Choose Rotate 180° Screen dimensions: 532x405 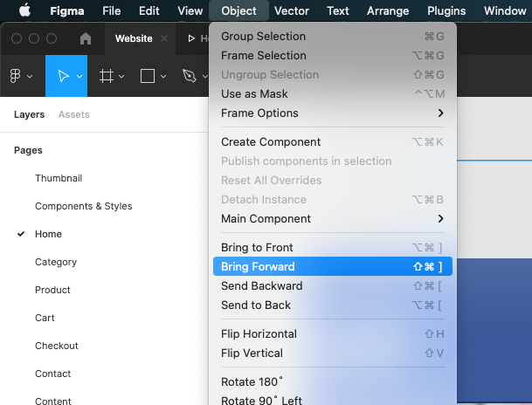point(333,381)
